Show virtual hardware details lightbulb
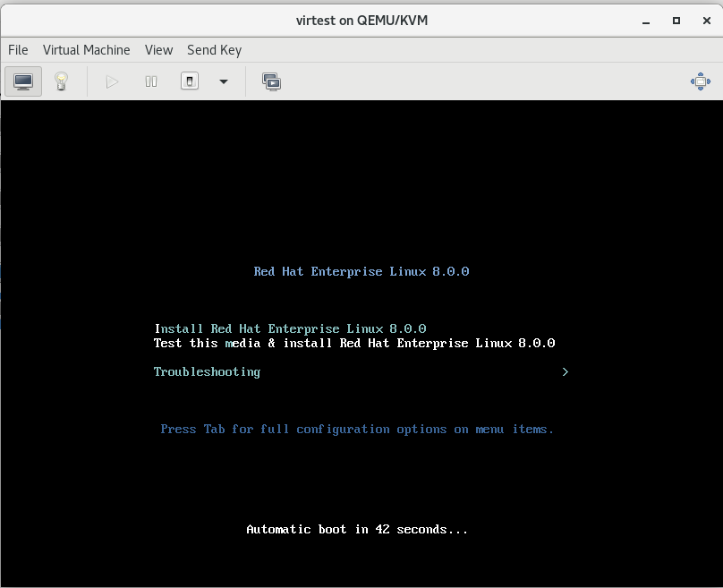The image size is (723, 588). (x=62, y=81)
